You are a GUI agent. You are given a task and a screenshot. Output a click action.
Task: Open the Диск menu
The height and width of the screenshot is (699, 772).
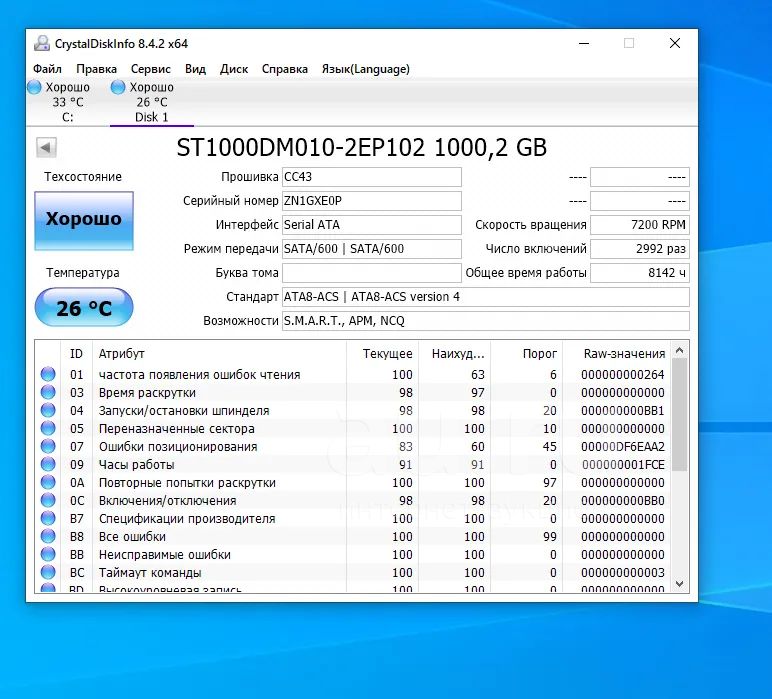click(234, 69)
